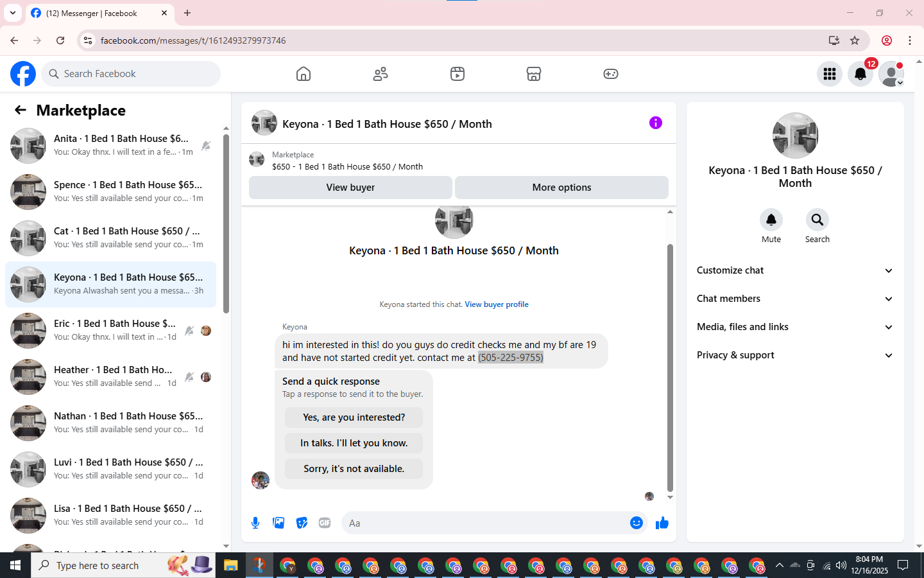924x578 pixels.
Task: Expand the Privacy & support section
Action: click(796, 355)
